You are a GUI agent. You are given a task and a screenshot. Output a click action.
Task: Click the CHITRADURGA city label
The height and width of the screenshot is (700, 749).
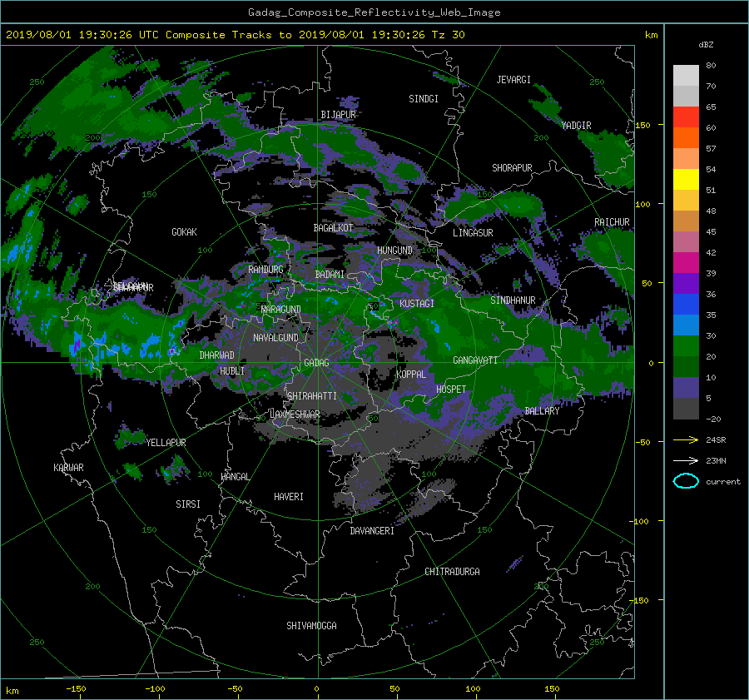pos(452,572)
